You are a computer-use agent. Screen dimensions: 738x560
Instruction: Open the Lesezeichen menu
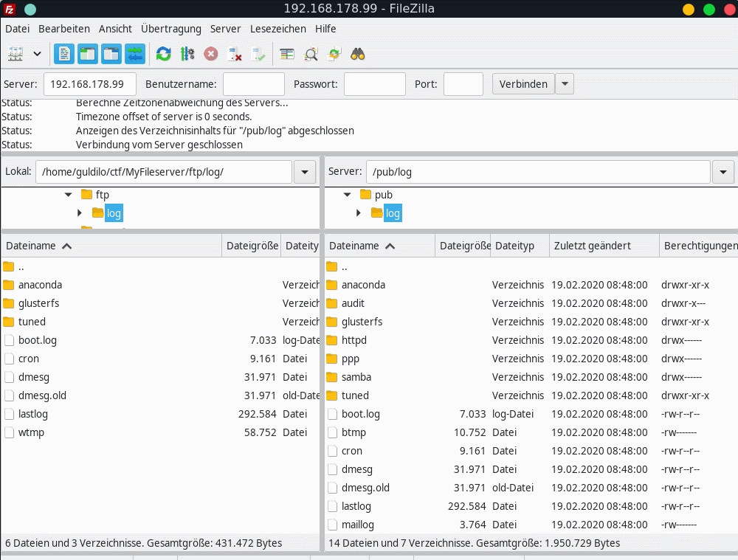coord(278,29)
